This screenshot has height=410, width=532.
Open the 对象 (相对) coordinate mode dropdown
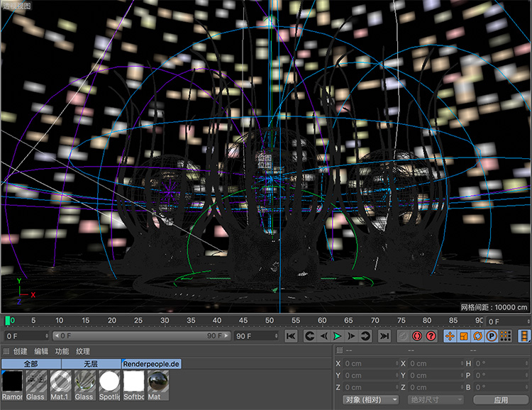click(x=371, y=400)
